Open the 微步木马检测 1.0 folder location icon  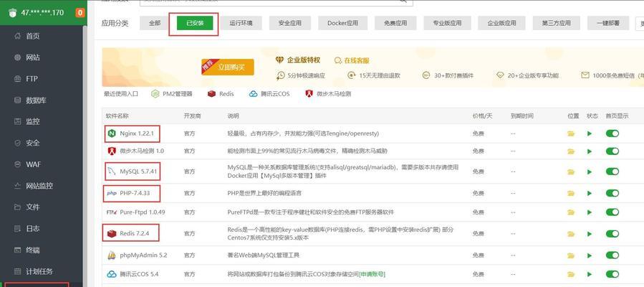pos(571,151)
